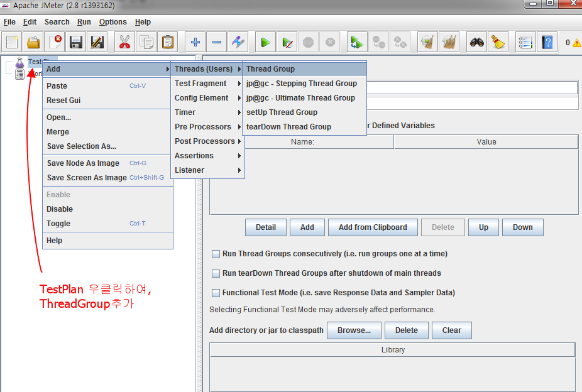The image size is (582, 392).
Task: Select the Test Plan flask node
Action: click(x=19, y=62)
